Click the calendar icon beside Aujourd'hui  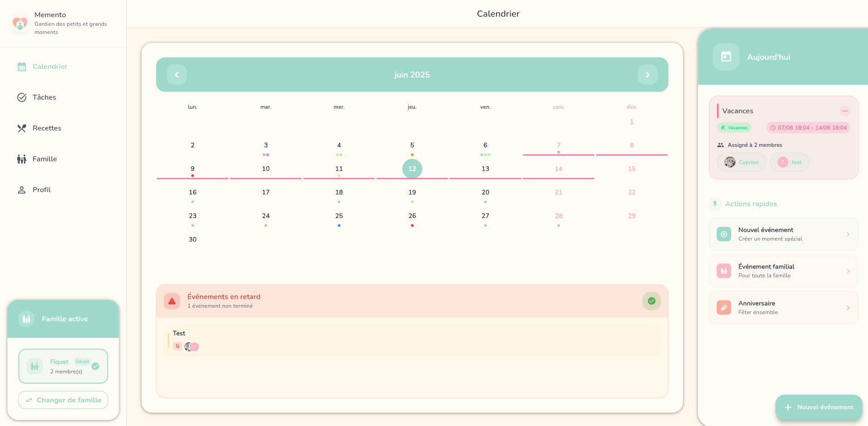pos(726,56)
